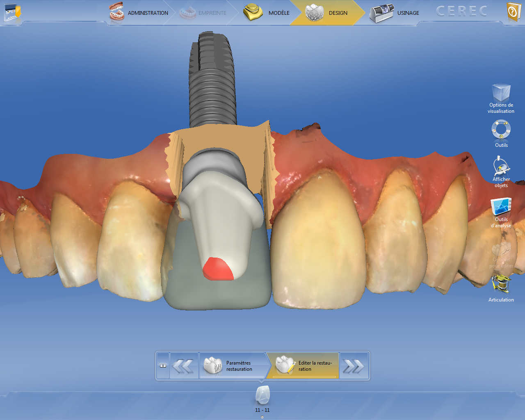Go to the ADMINISTRATION phase

pos(139,13)
